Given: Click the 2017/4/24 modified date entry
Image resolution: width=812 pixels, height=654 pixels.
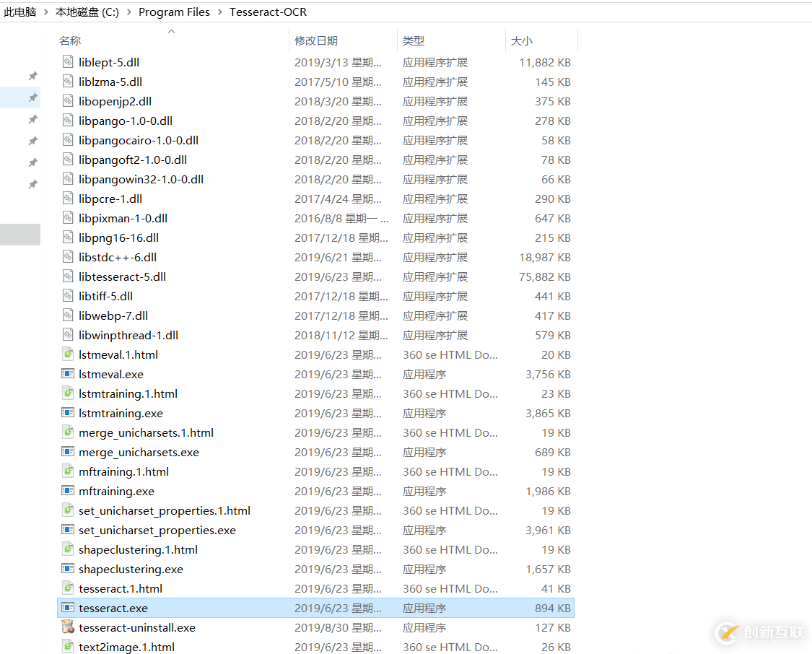Looking at the screenshot, I should pyautogui.click(x=338, y=199).
